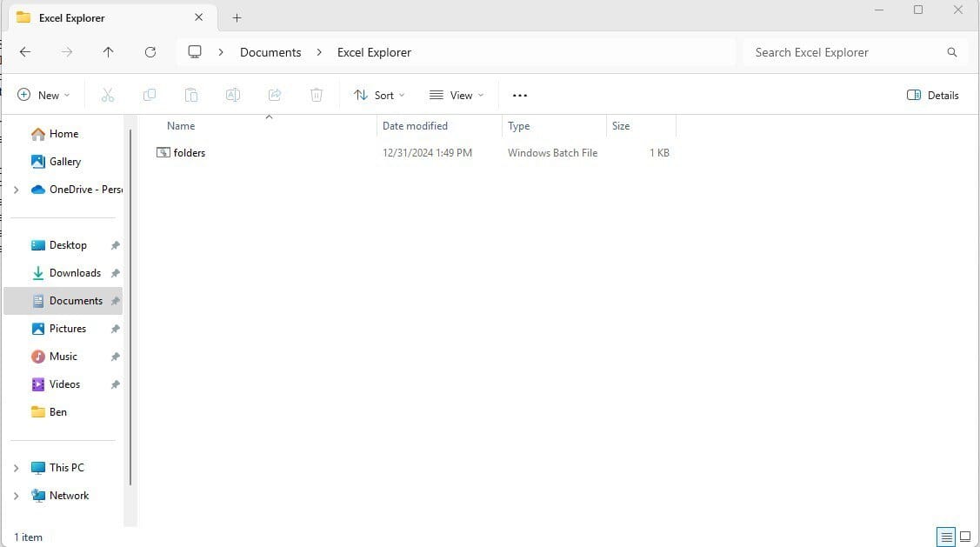The image size is (980, 547).
Task: Enable compact list view in status bar
Action: click(x=946, y=537)
